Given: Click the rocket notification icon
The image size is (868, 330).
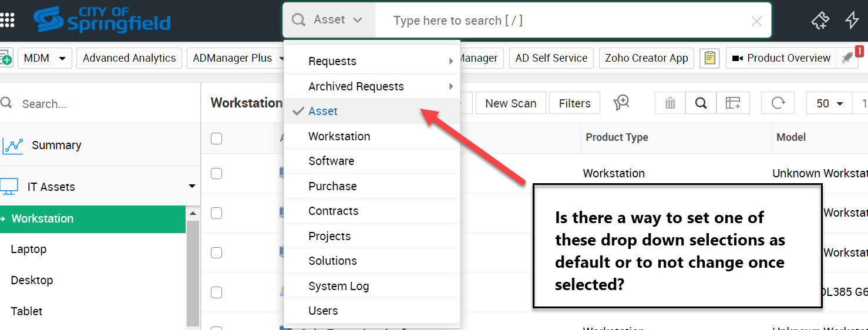Looking at the screenshot, I should point(848,58).
